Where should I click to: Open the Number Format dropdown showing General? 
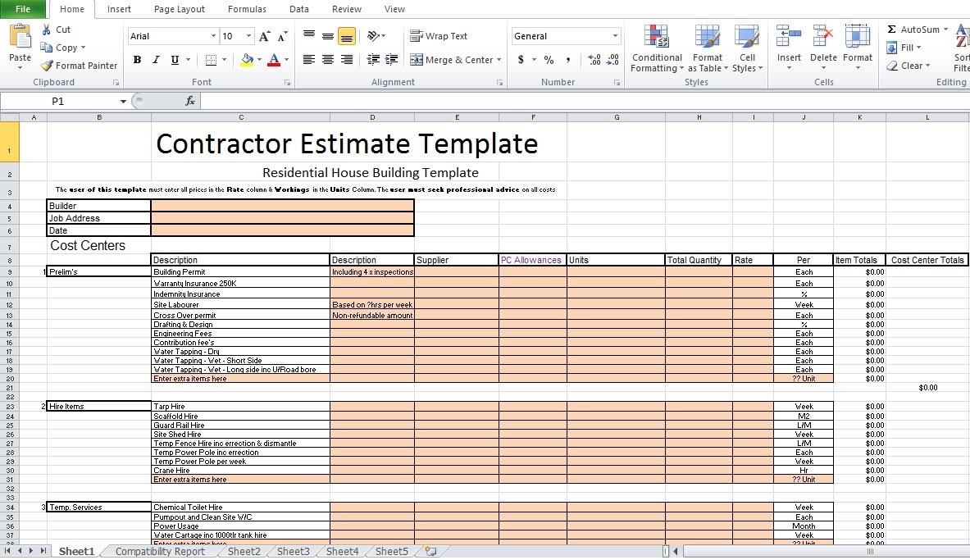pyautogui.click(x=566, y=35)
